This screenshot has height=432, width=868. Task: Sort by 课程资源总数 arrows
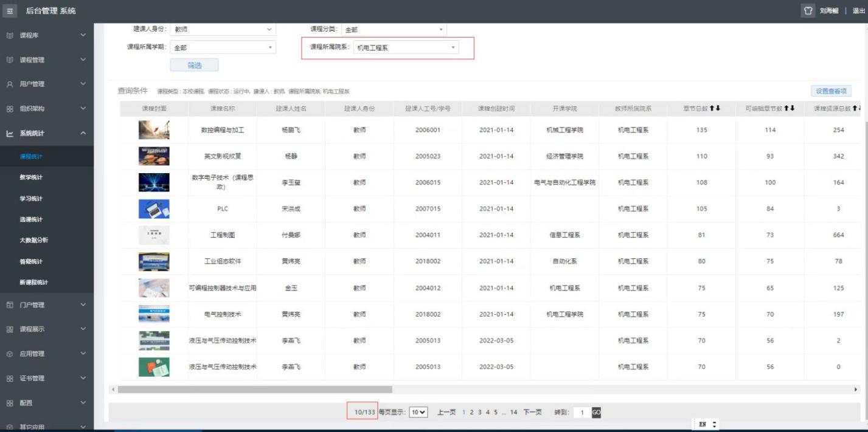coord(857,108)
